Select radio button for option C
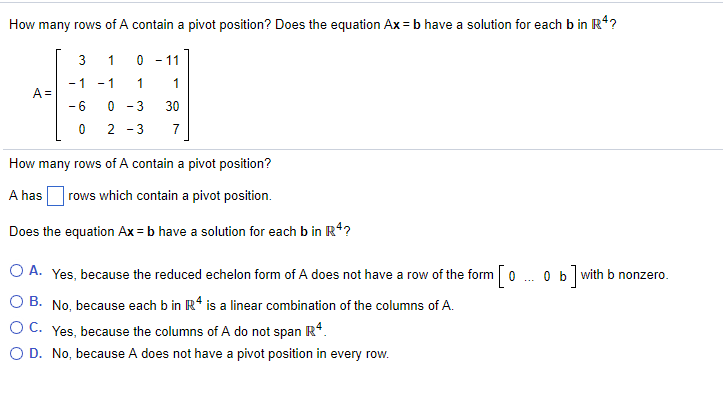 point(17,328)
